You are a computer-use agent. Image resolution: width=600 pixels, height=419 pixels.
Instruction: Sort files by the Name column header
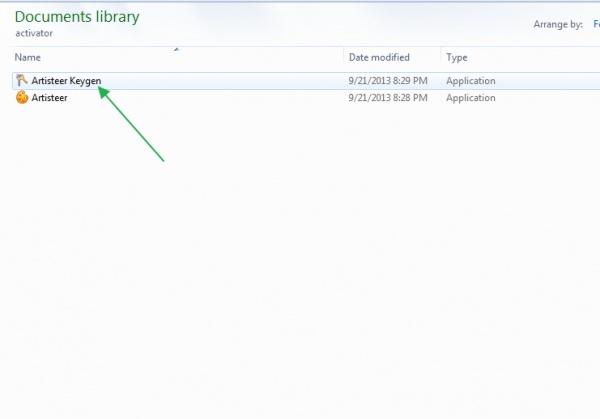[x=28, y=57]
